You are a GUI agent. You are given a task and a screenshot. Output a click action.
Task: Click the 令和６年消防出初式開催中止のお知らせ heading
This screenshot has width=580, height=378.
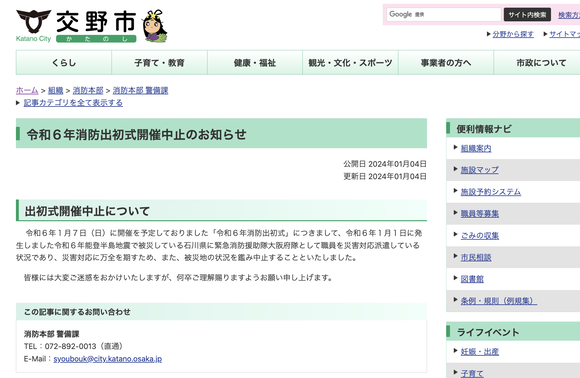pos(136,134)
